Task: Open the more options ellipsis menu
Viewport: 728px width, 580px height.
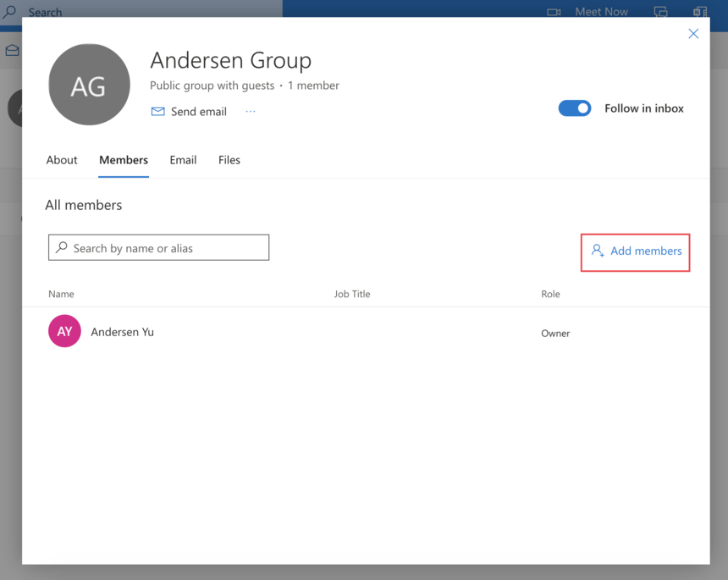Action: [x=251, y=112]
